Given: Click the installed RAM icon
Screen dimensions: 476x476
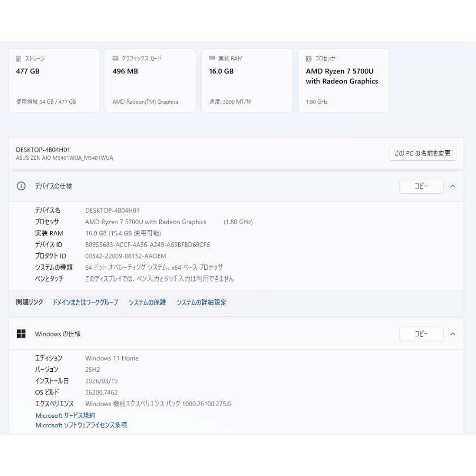Looking at the screenshot, I should pyautogui.click(x=212, y=58).
